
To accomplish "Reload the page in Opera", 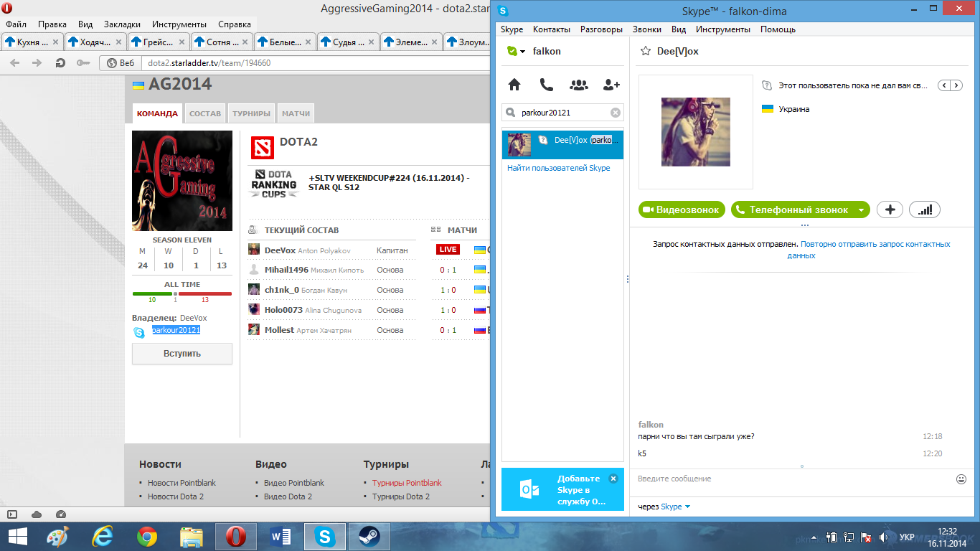I will (60, 63).
